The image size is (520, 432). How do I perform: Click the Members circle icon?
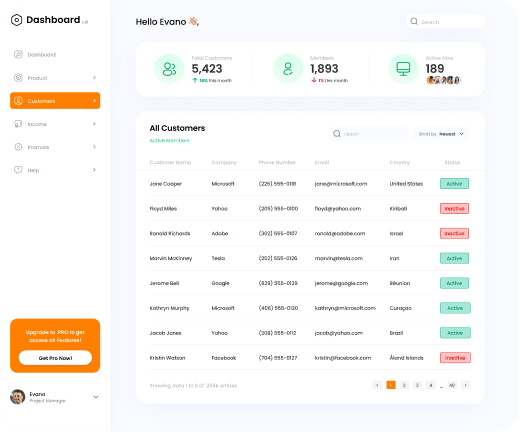coord(288,69)
